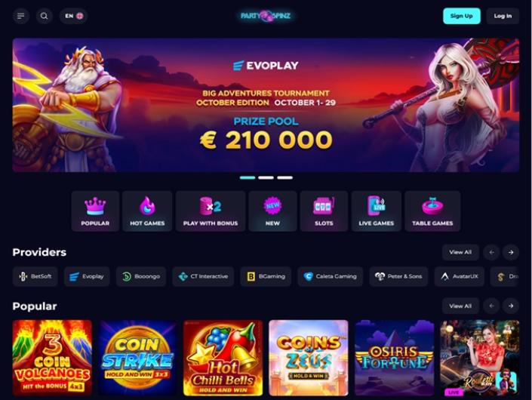
Task: Show the second banner slide indicator
Action: (266, 177)
